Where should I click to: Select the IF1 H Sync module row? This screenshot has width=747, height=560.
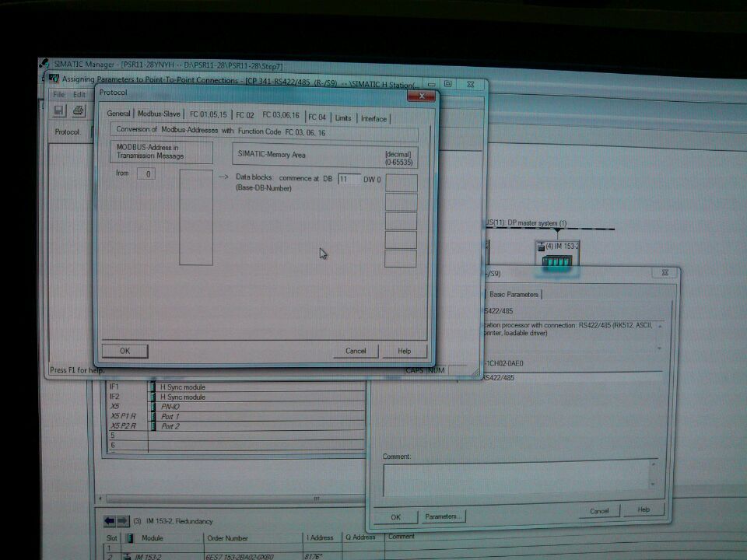point(235,387)
